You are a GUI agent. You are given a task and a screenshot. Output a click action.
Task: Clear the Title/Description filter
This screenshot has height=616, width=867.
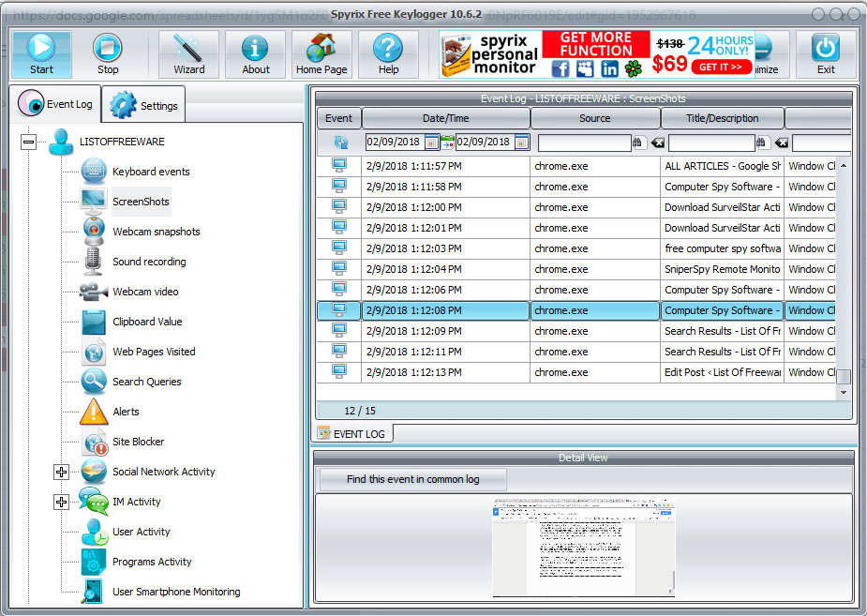tap(782, 143)
